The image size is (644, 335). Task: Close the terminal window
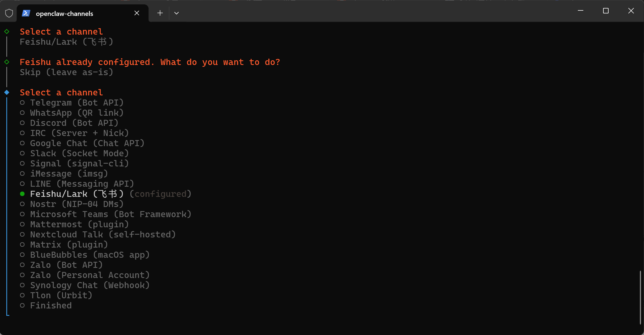(631, 11)
